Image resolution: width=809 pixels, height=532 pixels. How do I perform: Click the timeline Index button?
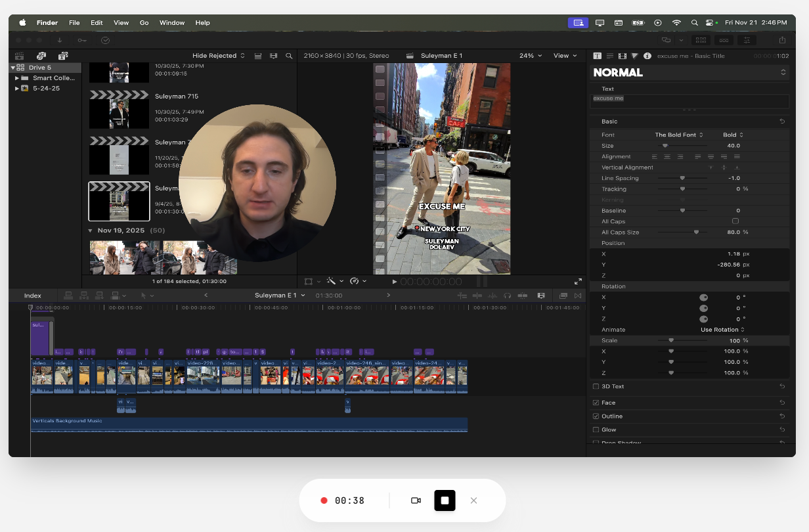click(x=33, y=296)
